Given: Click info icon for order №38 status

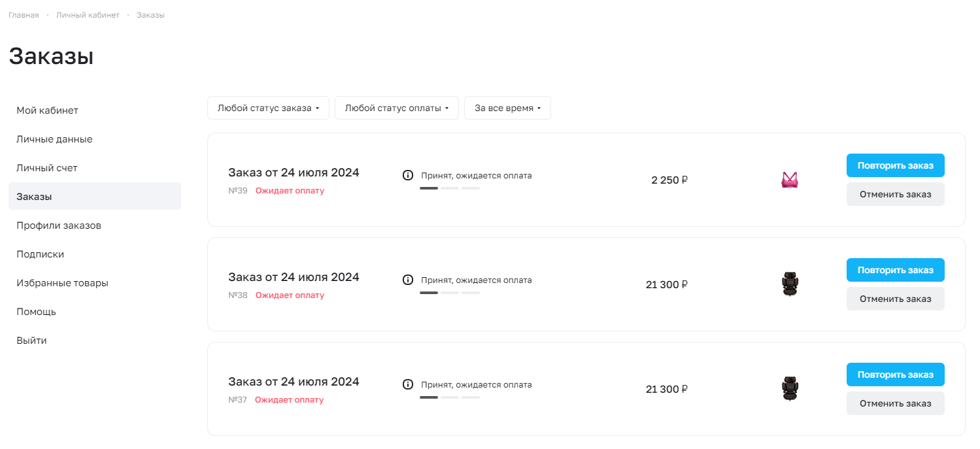Looking at the screenshot, I should [x=408, y=280].
